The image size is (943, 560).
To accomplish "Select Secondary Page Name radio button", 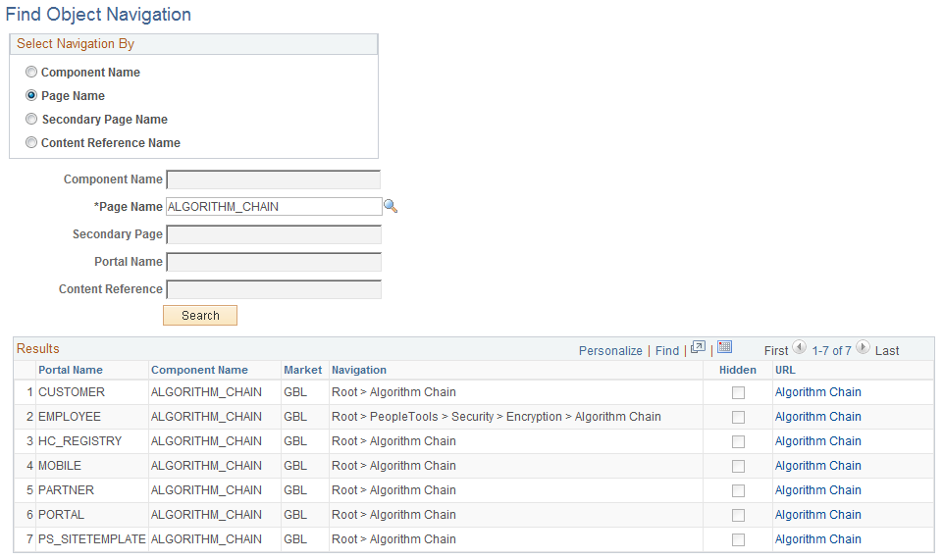I will coord(31,119).
